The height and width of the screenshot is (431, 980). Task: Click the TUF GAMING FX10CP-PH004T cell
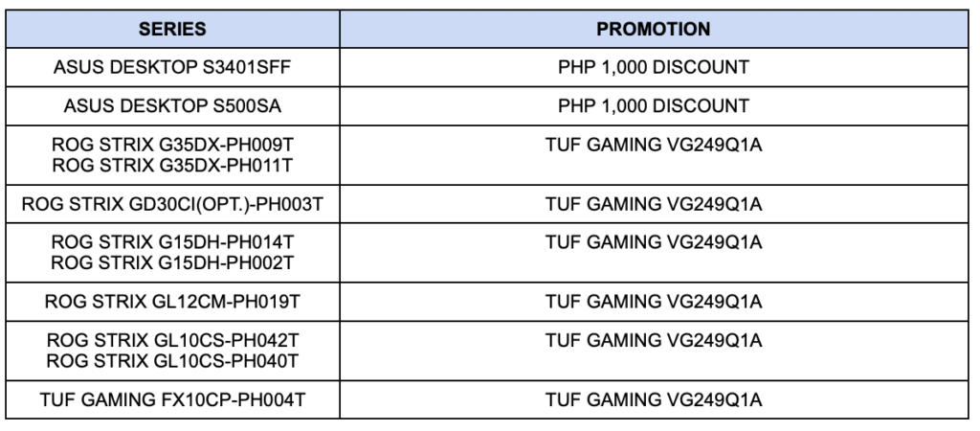pyautogui.click(x=172, y=399)
